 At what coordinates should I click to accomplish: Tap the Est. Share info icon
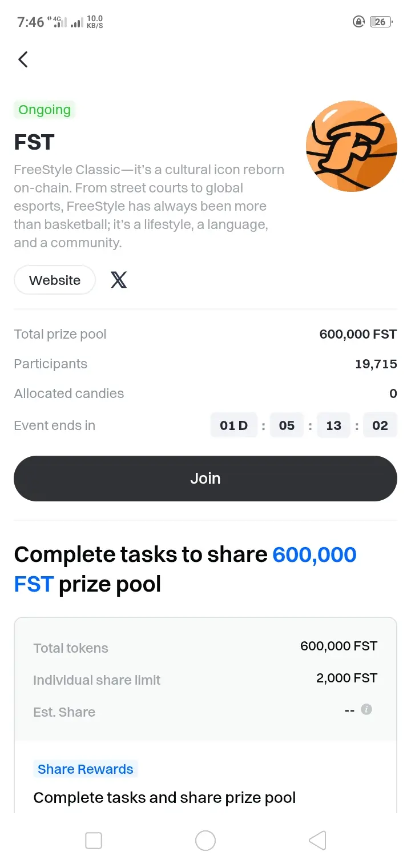(366, 710)
